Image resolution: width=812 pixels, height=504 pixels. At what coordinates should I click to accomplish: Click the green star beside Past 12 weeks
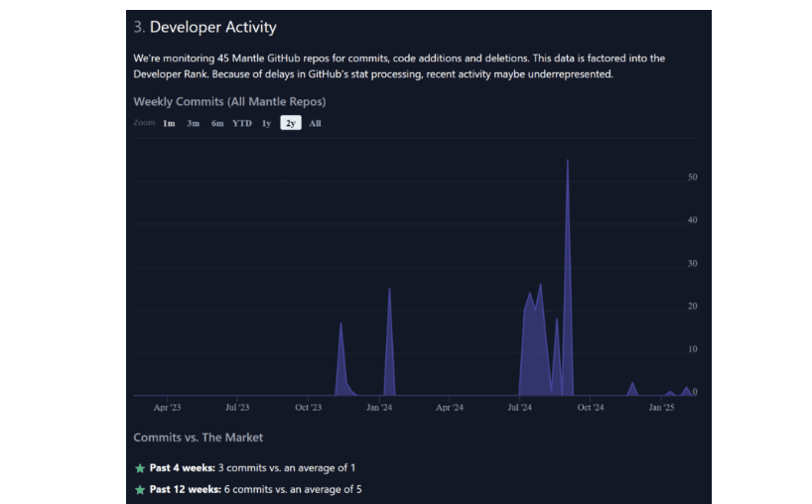pyautogui.click(x=140, y=489)
